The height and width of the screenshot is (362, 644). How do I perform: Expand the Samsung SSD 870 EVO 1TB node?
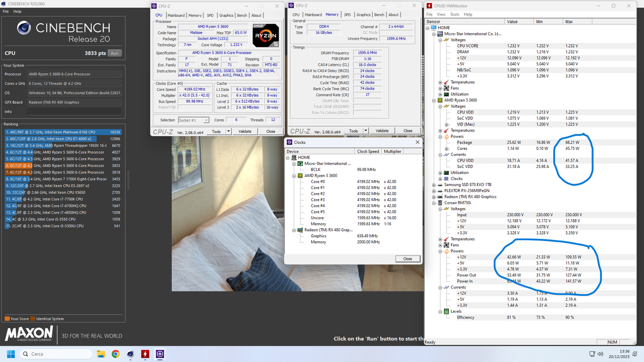point(434,185)
